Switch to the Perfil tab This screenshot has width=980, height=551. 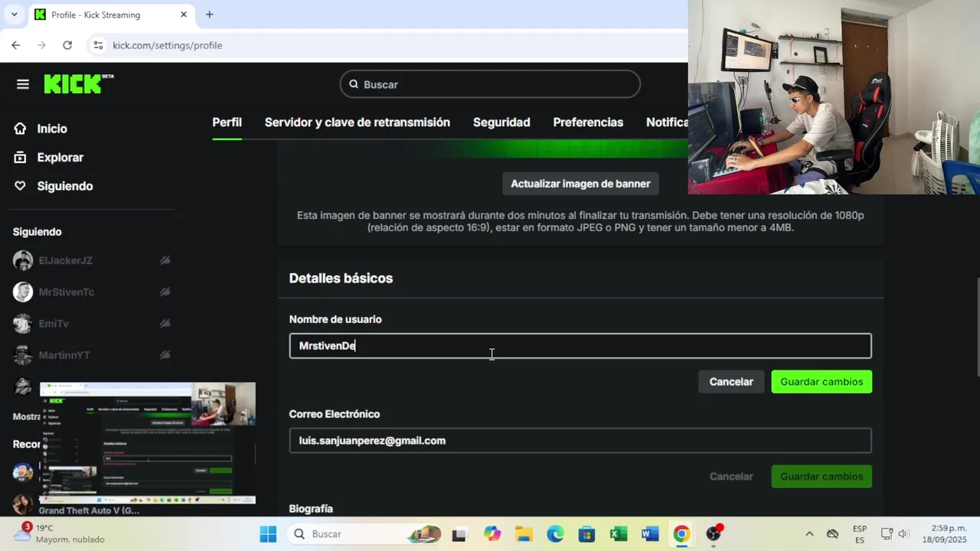227,122
